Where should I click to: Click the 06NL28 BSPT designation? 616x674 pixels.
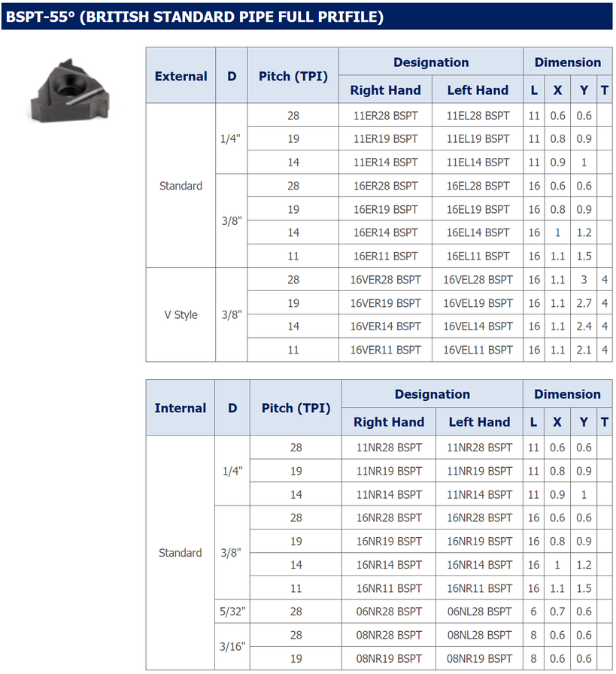click(479, 612)
